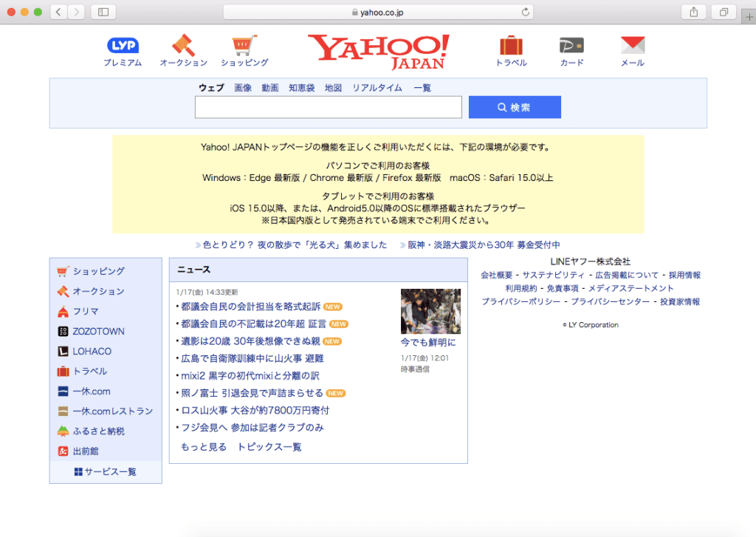This screenshot has height=537, width=756.
Task: Click the Safari address bar
Action: click(x=378, y=12)
